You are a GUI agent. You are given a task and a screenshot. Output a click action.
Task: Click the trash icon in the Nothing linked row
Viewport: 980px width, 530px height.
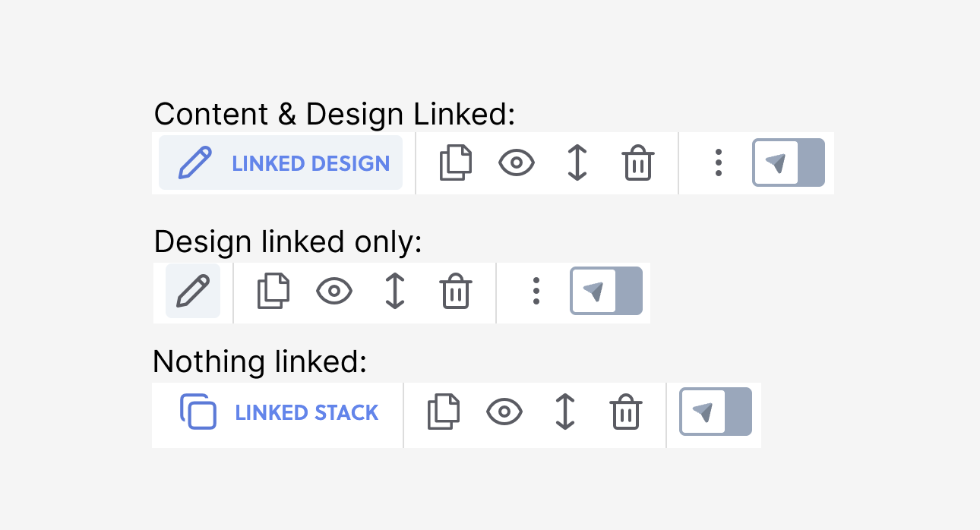[626, 413]
